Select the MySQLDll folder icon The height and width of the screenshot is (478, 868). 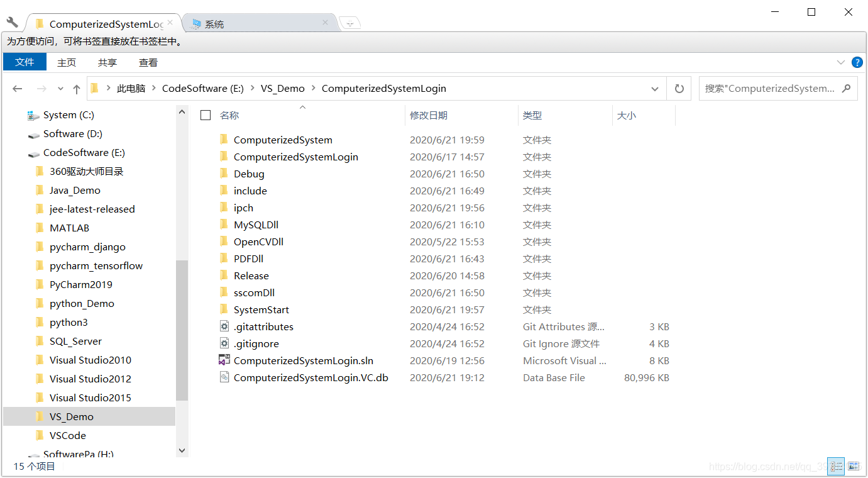[x=224, y=225]
